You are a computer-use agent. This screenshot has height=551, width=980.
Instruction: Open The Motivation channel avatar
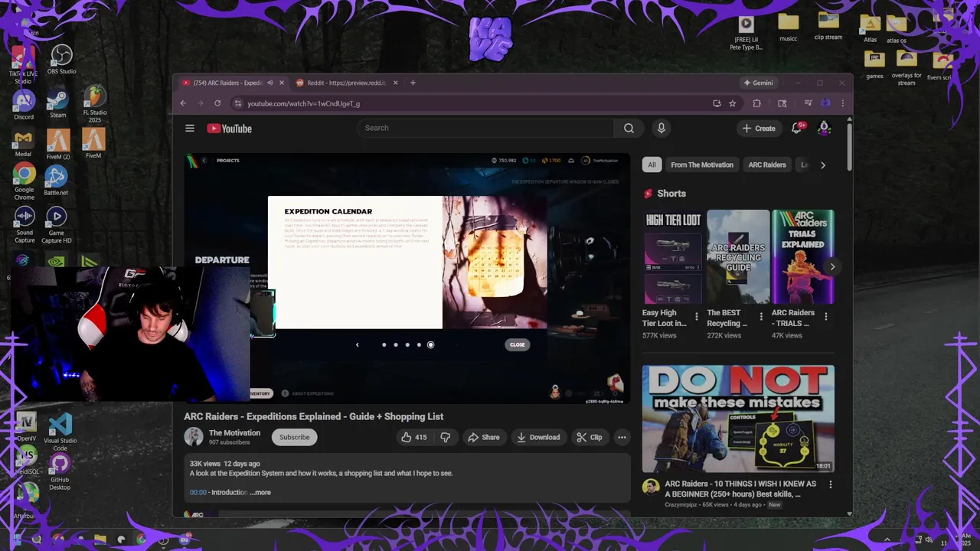tap(194, 437)
